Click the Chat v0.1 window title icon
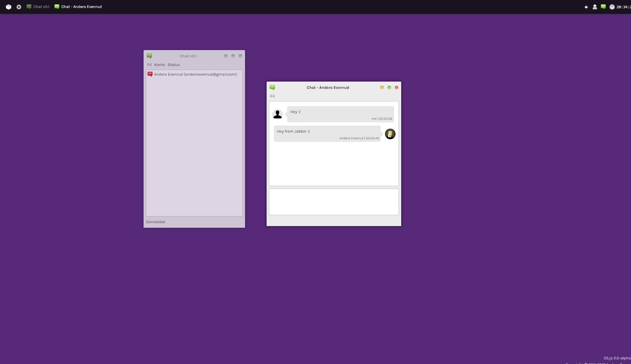The height and width of the screenshot is (364, 631). (x=150, y=56)
